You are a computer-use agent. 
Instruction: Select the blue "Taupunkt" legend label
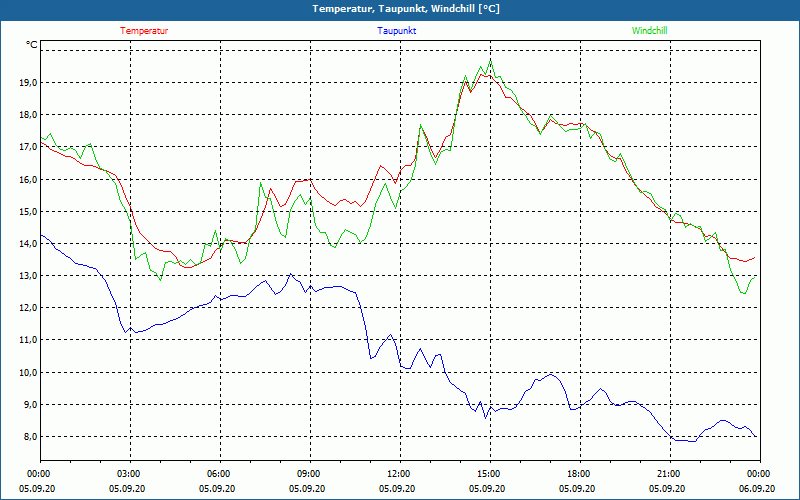(396, 31)
